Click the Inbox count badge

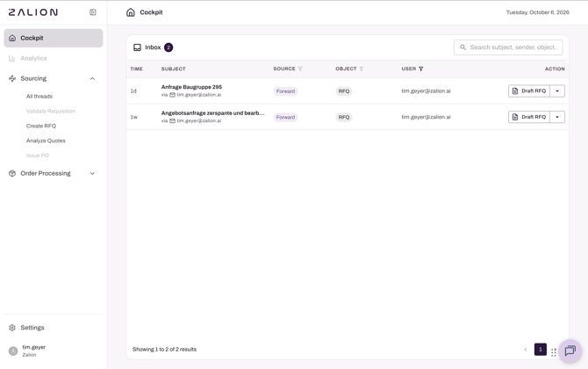[169, 47]
